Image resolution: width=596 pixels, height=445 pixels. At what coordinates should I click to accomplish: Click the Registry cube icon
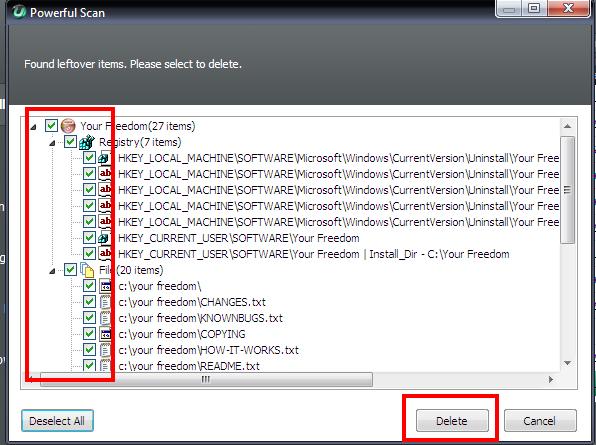point(87,142)
